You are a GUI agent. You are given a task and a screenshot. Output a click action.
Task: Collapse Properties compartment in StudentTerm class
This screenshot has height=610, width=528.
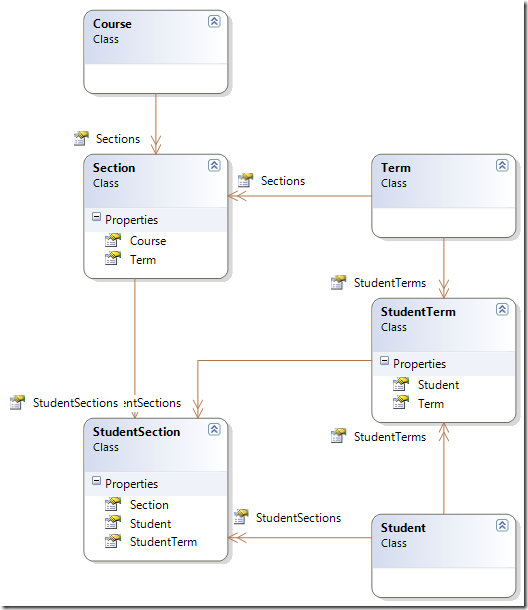tap(384, 361)
